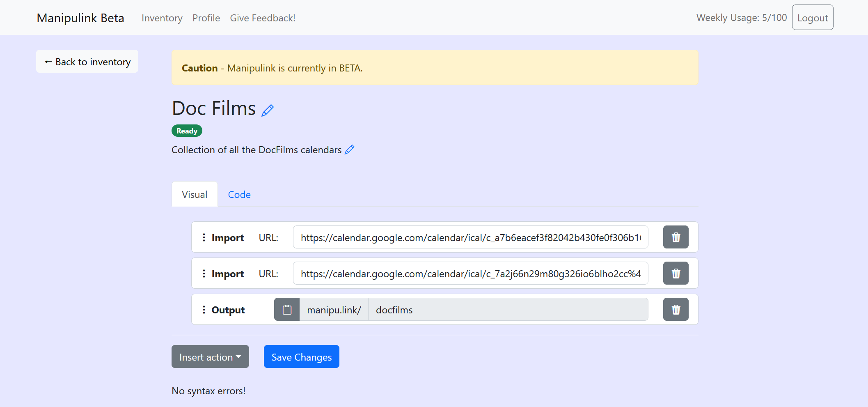Open the Insert action dropdown
Screen dimensions: 868x407
[x=210, y=356]
